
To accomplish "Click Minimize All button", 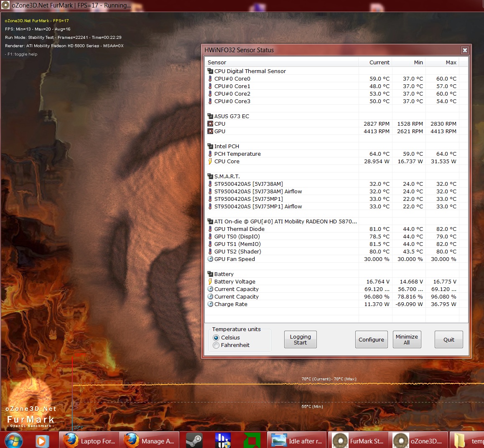I will tap(407, 339).
